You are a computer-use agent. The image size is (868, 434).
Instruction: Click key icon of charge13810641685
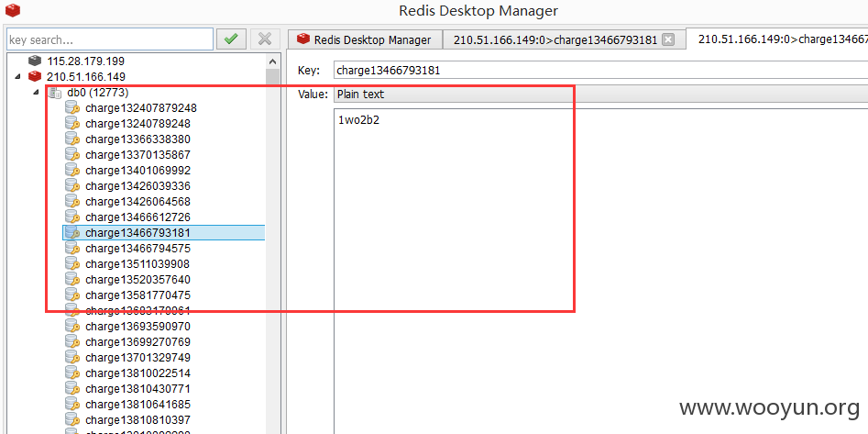coord(72,404)
